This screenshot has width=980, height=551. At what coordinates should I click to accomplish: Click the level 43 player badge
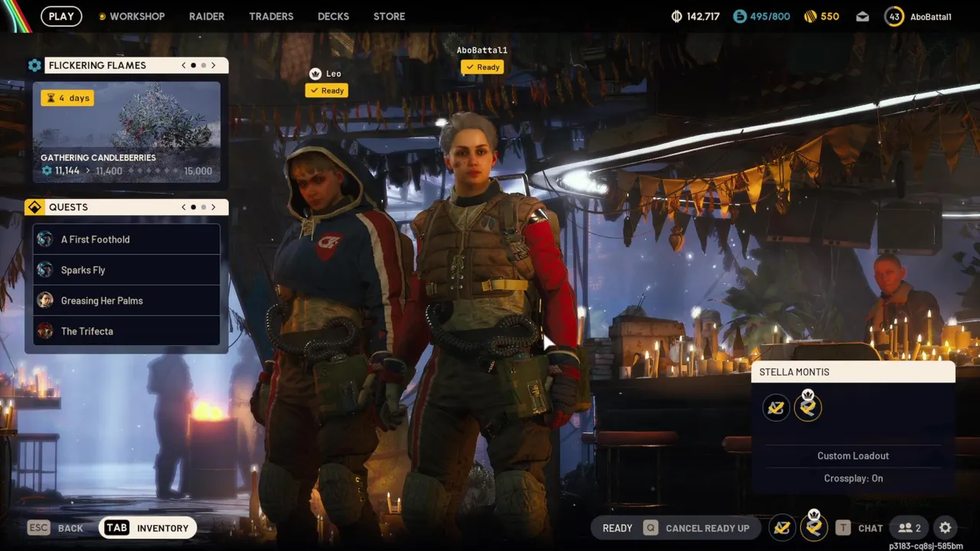[x=894, y=16]
